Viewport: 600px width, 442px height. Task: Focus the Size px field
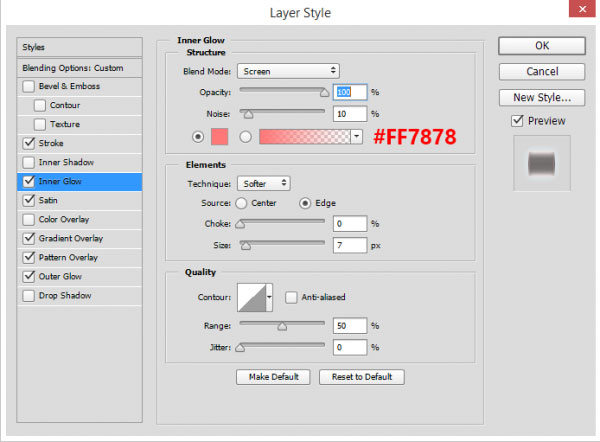point(350,245)
